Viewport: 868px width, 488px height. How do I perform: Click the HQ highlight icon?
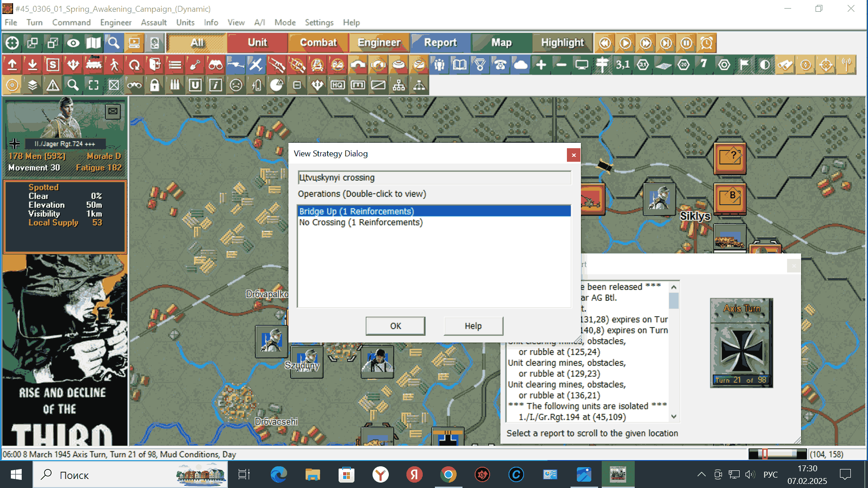[x=338, y=85]
